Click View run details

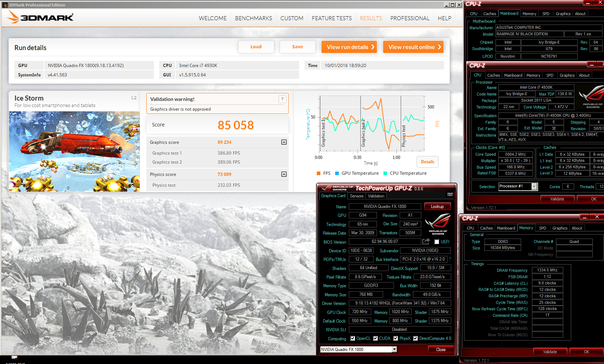pyautogui.click(x=349, y=47)
